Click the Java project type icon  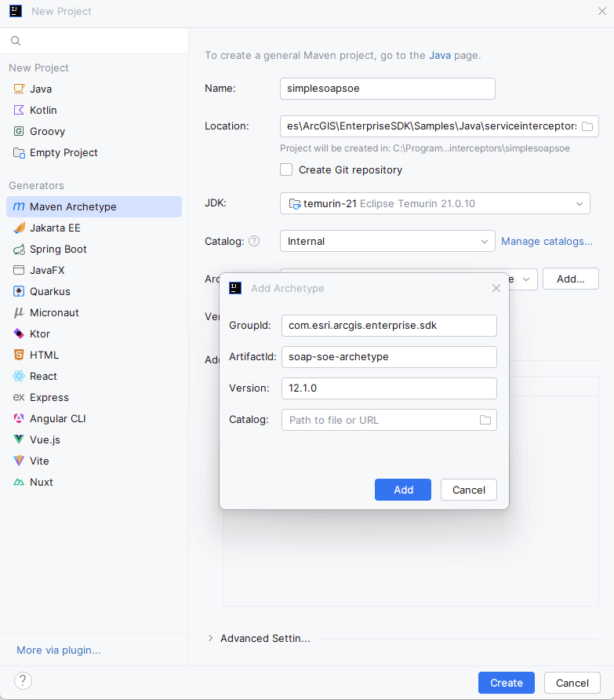pyautogui.click(x=19, y=89)
